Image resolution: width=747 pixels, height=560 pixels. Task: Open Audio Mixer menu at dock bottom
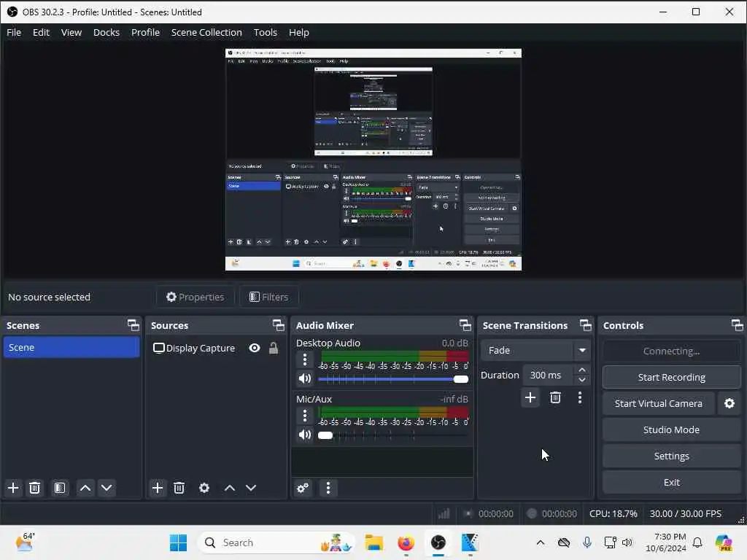(328, 488)
